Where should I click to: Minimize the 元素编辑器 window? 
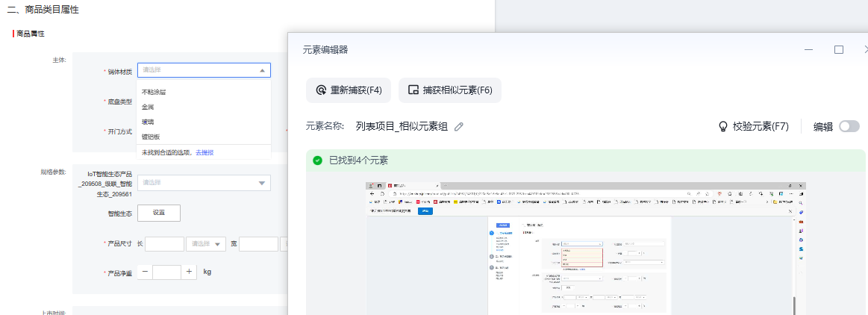click(808, 49)
